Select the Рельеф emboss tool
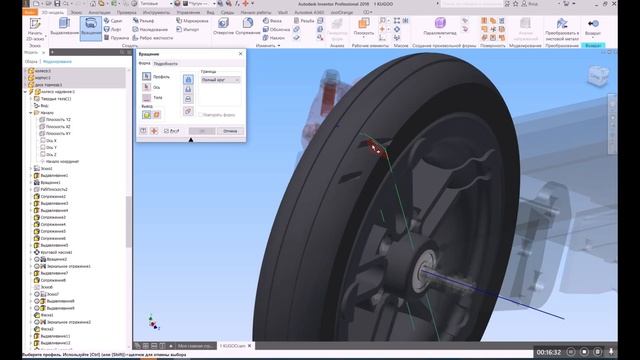The height and width of the screenshot is (360, 640). pyautogui.click(x=143, y=20)
